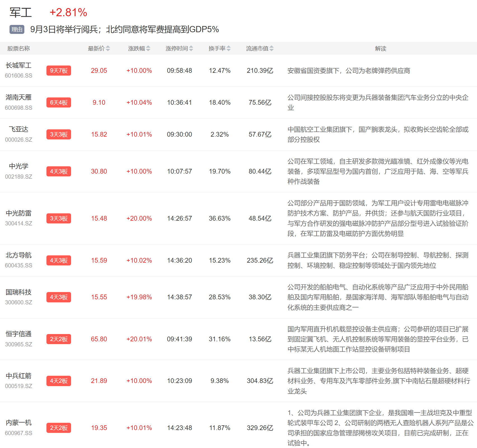Click turnover 36.63% for 中光防雷

point(220,218)
